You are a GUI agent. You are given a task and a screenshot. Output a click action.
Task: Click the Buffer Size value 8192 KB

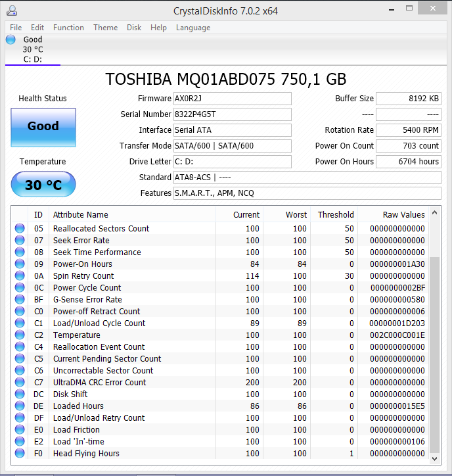[409, 99]
